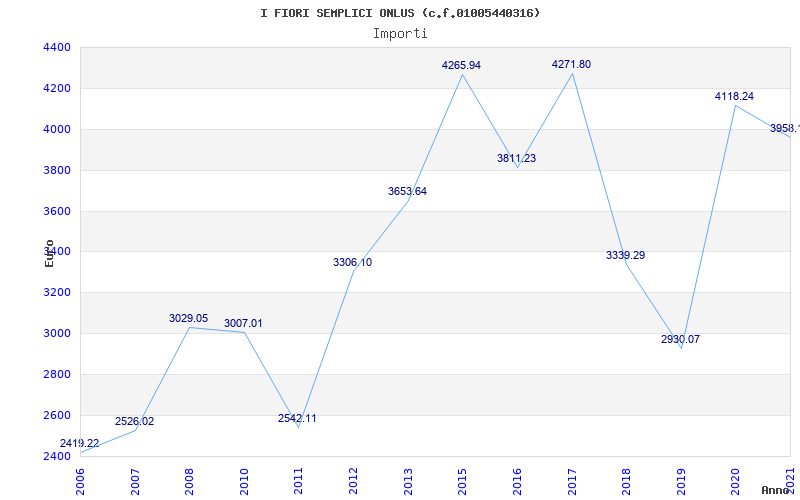Click the 2016 x-axis year label
This screenshot has height=500, width=800.
[x=517, y=481]
